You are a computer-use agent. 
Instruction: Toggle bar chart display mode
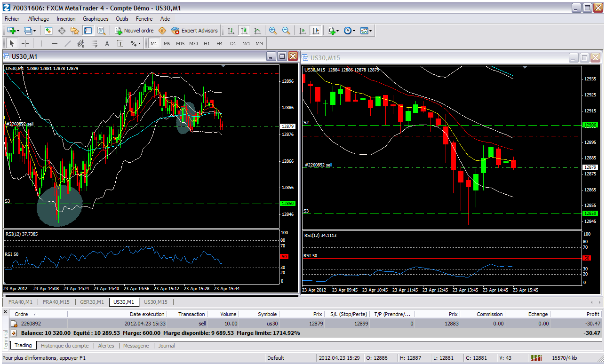(x=231, y=31)
